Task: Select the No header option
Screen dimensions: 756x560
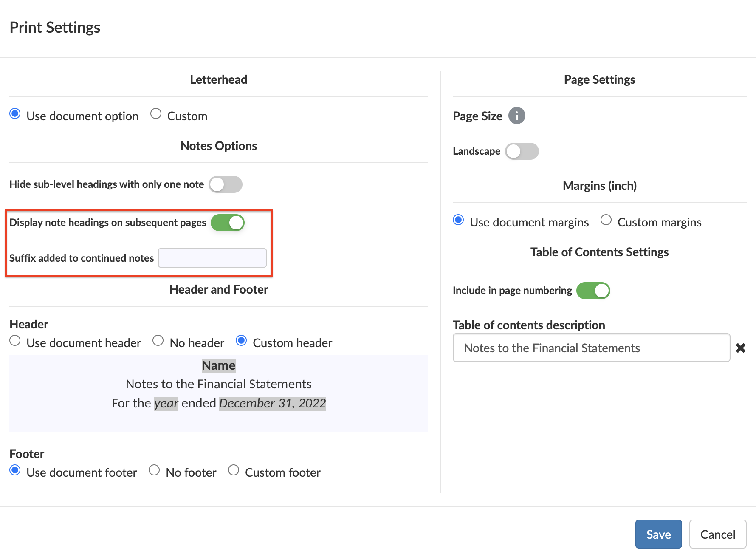Action: [158, 341]
